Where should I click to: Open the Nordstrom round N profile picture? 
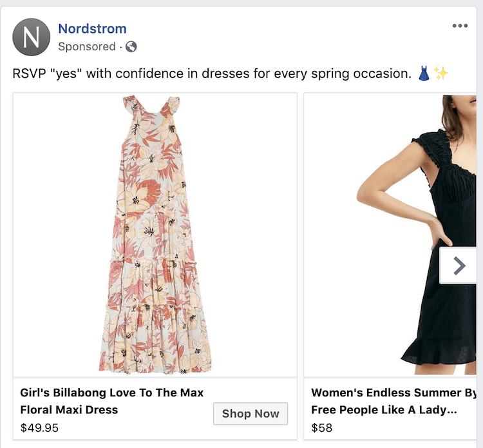coord(31,37)
